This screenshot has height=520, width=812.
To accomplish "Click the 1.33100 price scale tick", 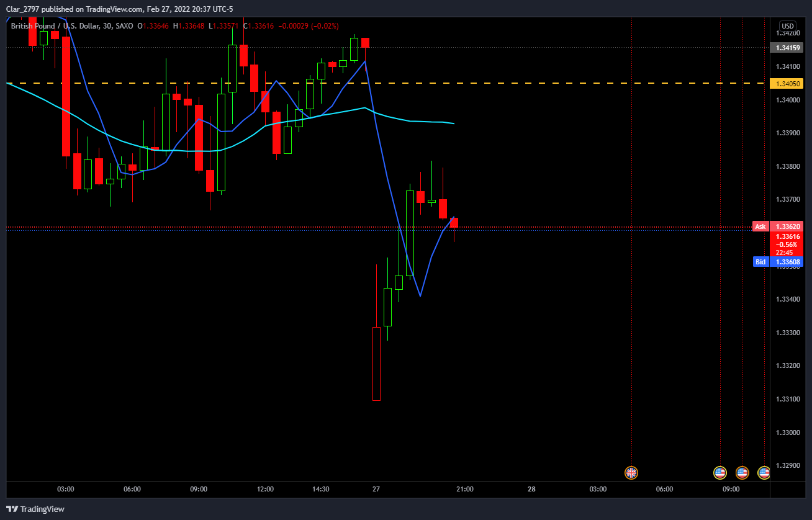I will [x=787, y=399].
